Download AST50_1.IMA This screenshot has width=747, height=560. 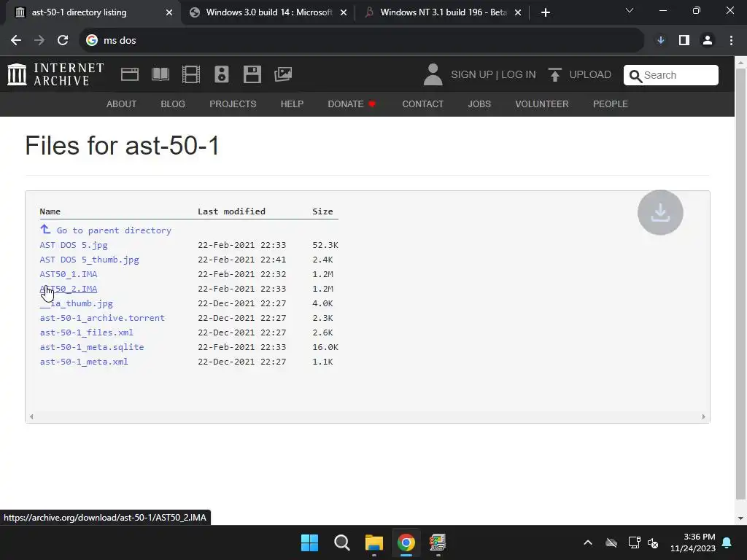click(x=68, y=274)
